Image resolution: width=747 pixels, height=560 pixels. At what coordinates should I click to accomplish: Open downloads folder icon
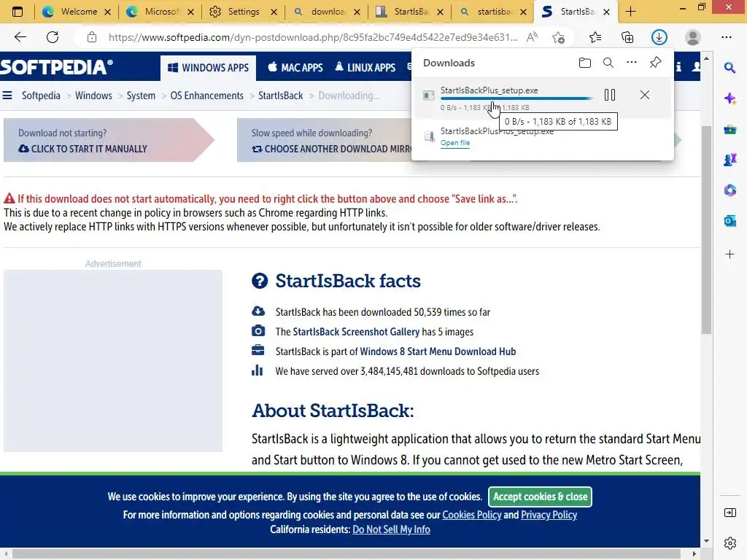coord(585,63)
